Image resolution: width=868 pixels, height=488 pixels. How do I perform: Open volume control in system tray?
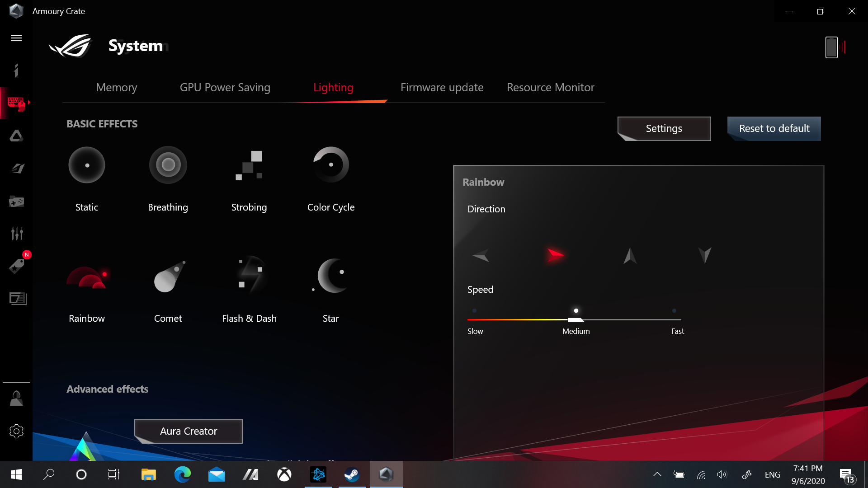click(x=722, y=474)
